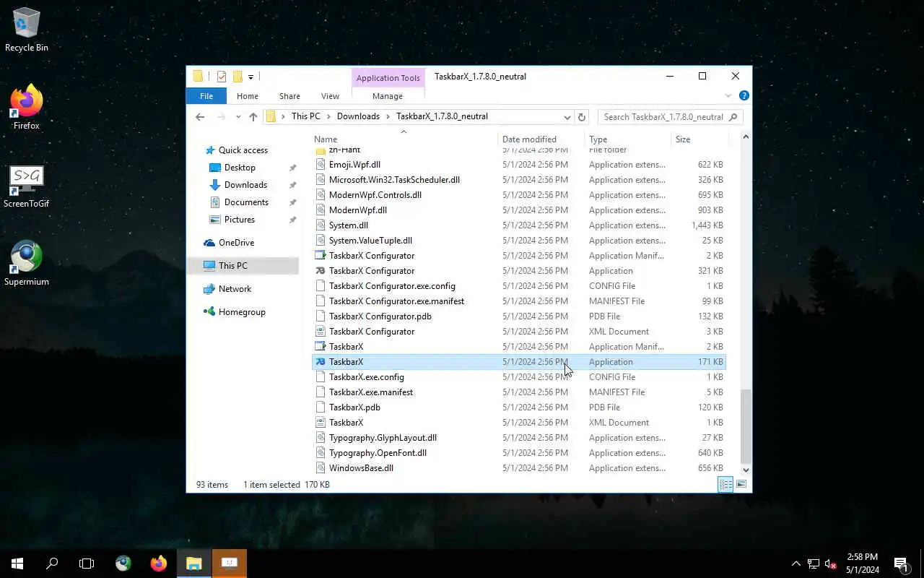Click TaskbarX_1.7.8.0_neutral in the address path

point(442,116)
